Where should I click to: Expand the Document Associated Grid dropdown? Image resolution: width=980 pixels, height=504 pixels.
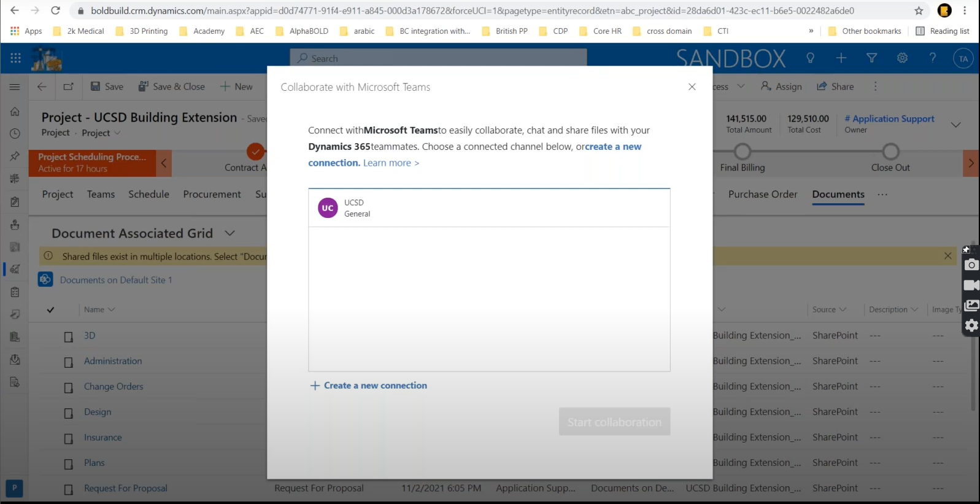coord(230,233)
